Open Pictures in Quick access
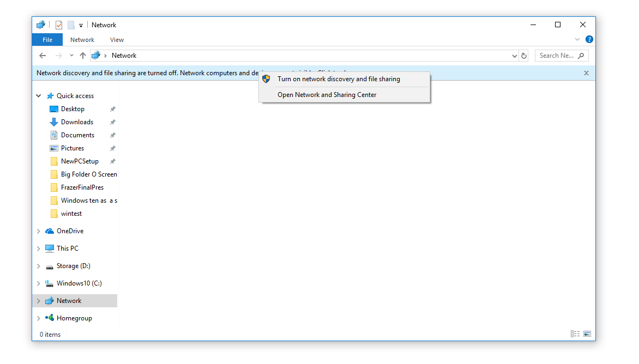 pyautogui.click(x=72, y=148)
